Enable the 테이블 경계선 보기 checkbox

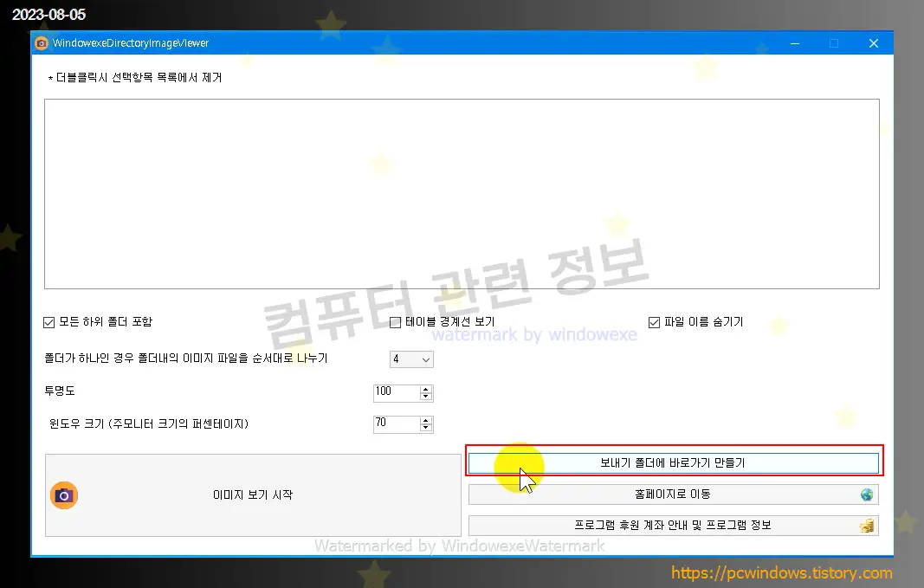[396, 322]
